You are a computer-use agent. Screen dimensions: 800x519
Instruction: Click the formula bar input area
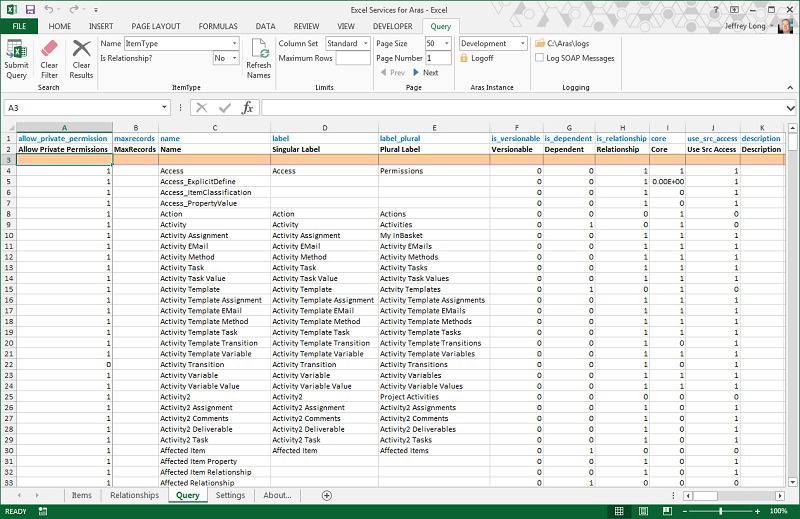[523, 108]
